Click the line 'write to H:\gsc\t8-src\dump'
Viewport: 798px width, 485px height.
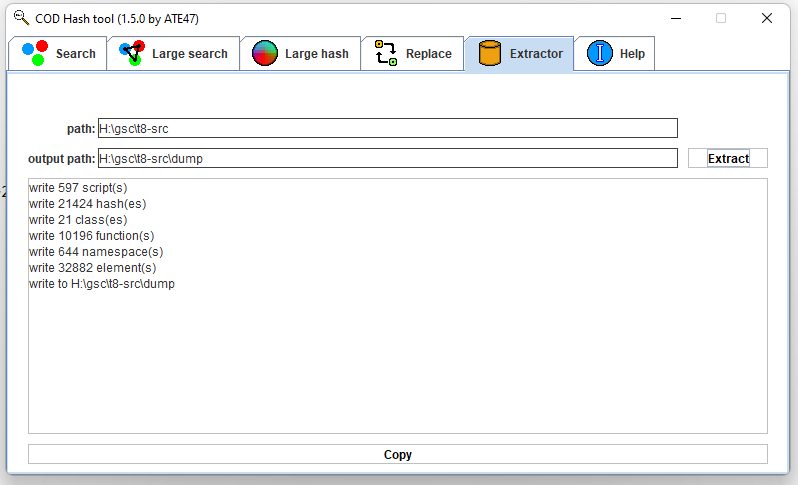click(x=102, y=284)
